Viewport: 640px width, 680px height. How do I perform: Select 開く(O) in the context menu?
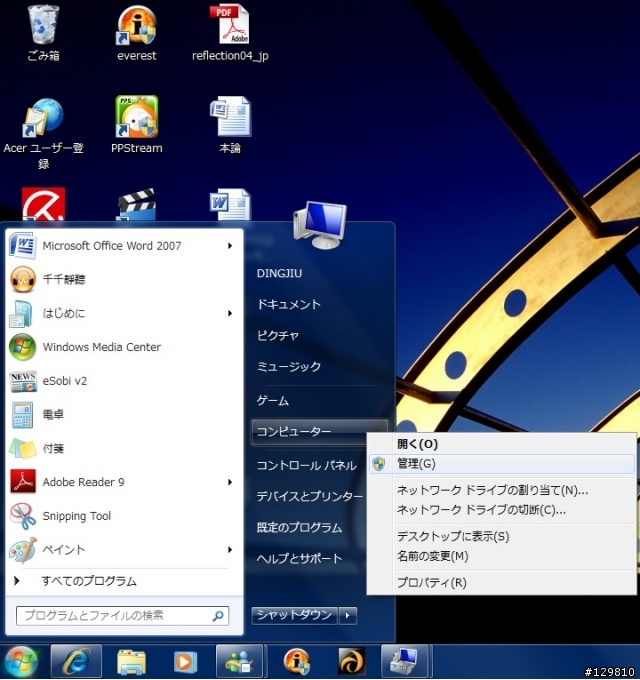[501, 444]
